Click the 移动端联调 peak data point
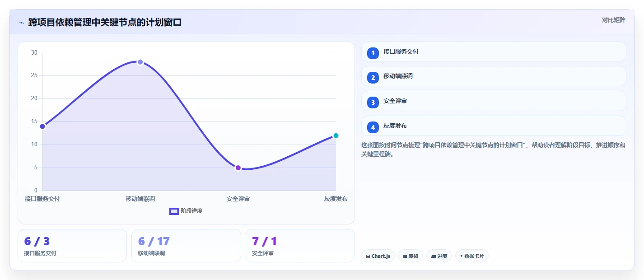This screenshot has height=280, width=644. tap(140, 62)
